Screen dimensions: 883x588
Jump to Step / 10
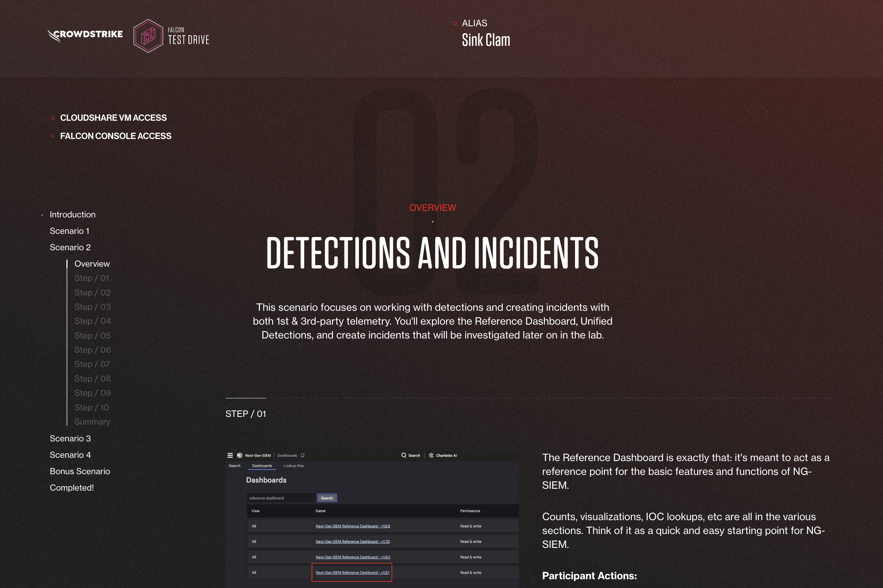(x=92, y=407)
